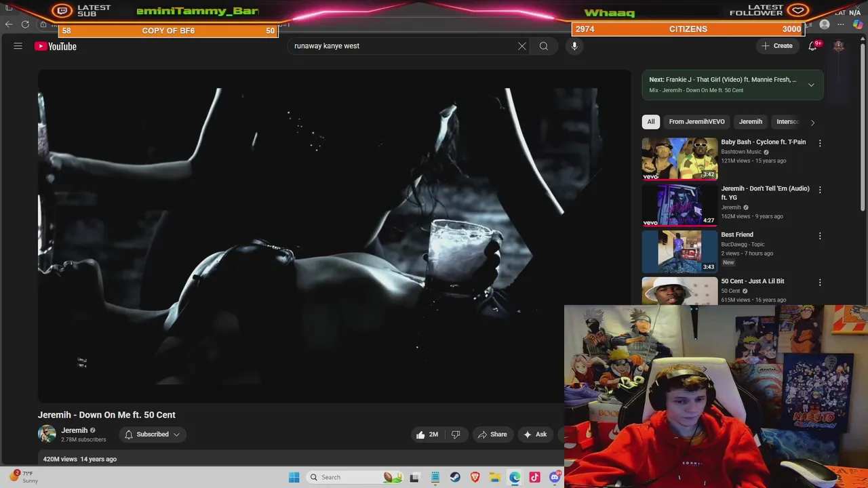
Task: Expand the Mix playlist queue panel
Action: [x=811, y=85]
